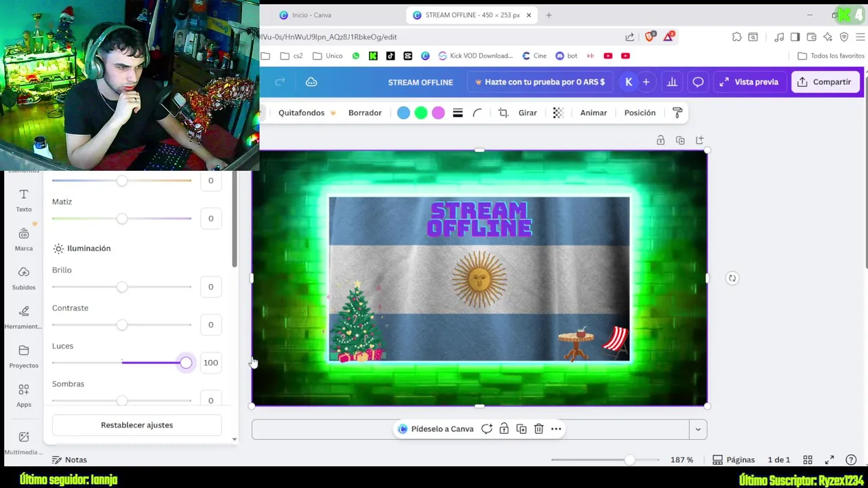Click the cloud save status icon
This screenshot has width=868, height=488.
[311, 82]
